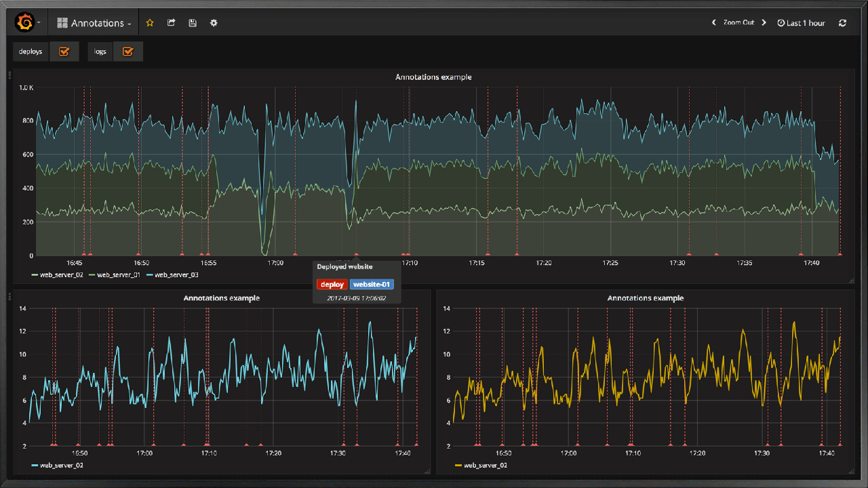
Task: Expand the top panel title menu
Action: coord(433,77)
